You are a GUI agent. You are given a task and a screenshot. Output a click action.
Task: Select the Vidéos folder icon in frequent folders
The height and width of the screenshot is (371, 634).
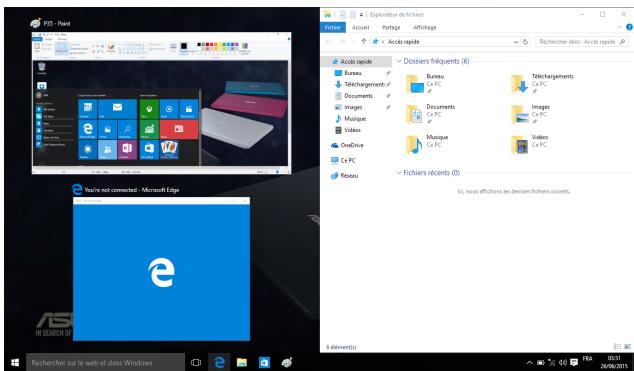519,145
